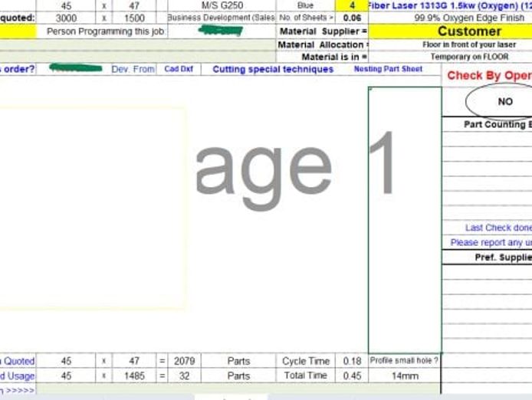Viewport: 532px width, 400px height.
Task: Click the tall green-bordered nesting preview cell
Action: (405, 219)
